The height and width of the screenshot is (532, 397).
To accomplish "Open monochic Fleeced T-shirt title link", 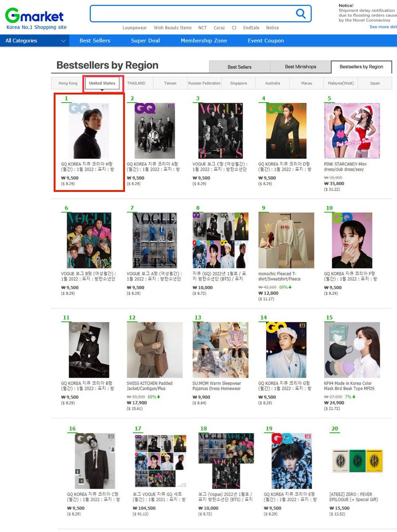I will coord(280,276).
